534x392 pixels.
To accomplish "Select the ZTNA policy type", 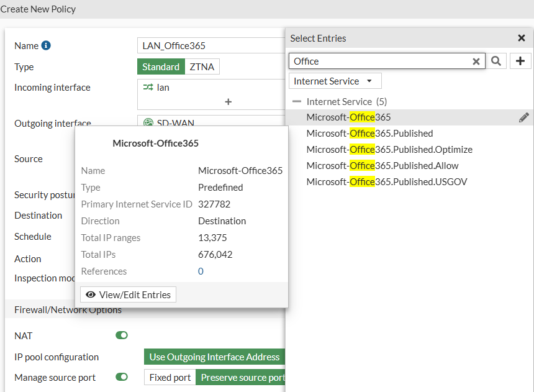I will pos(202,66).
